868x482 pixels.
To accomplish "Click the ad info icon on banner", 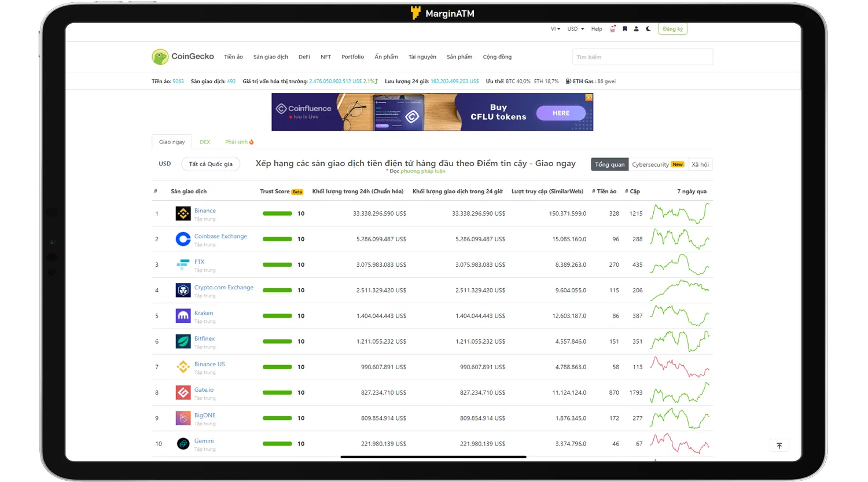I will pos(589,98).
